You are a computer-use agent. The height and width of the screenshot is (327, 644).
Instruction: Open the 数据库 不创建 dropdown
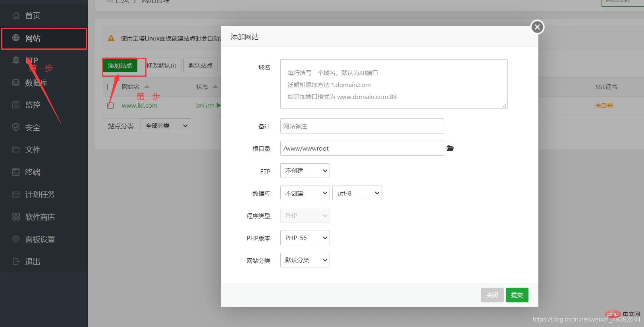tap(305, 193)
